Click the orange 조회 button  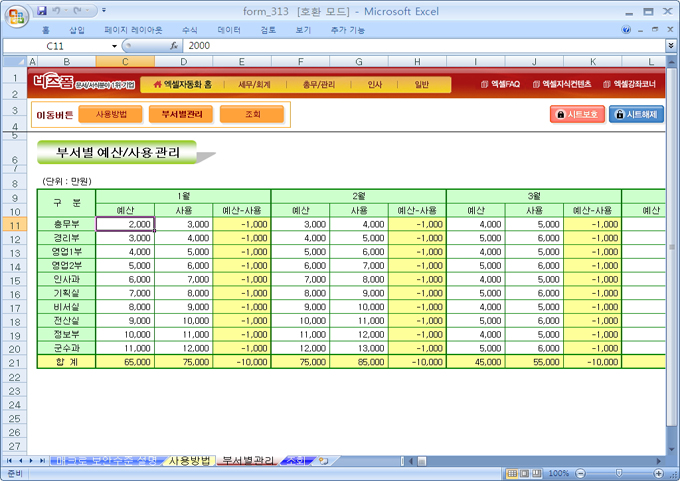[x=252, y=115]
